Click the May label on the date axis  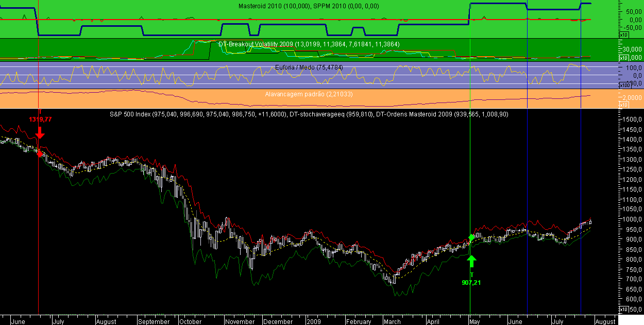point(475,321)
